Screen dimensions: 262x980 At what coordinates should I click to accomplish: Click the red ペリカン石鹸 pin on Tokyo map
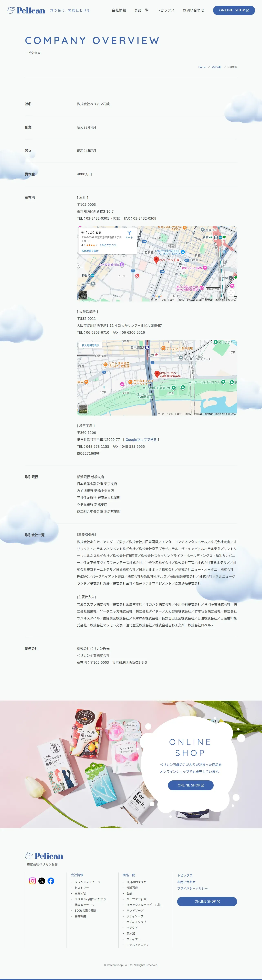[x=156, y=260]
